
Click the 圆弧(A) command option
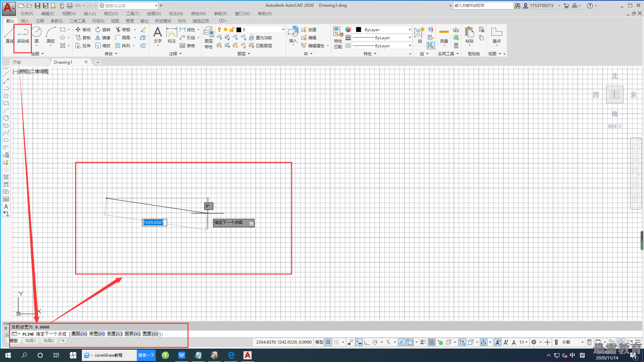point(79,334)
